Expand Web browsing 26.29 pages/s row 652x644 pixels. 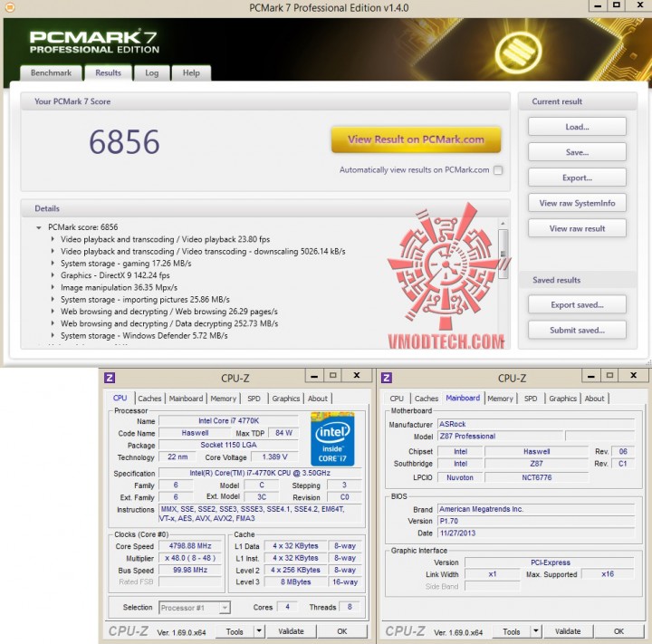pyautogui.click(x=53, y=312)
